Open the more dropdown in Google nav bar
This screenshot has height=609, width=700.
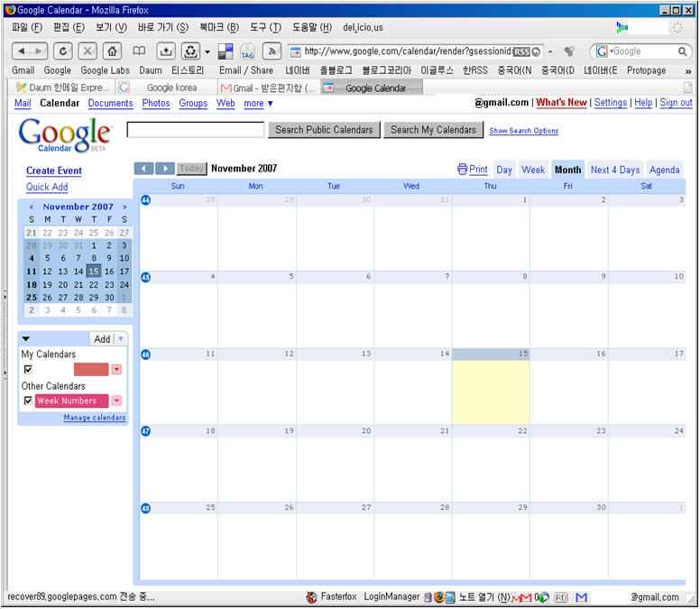tap(258, 104)
